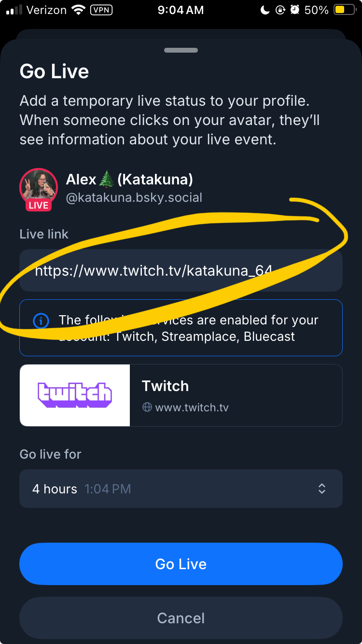Click the globe icon beside www.twitch.tv

[147, 407]
